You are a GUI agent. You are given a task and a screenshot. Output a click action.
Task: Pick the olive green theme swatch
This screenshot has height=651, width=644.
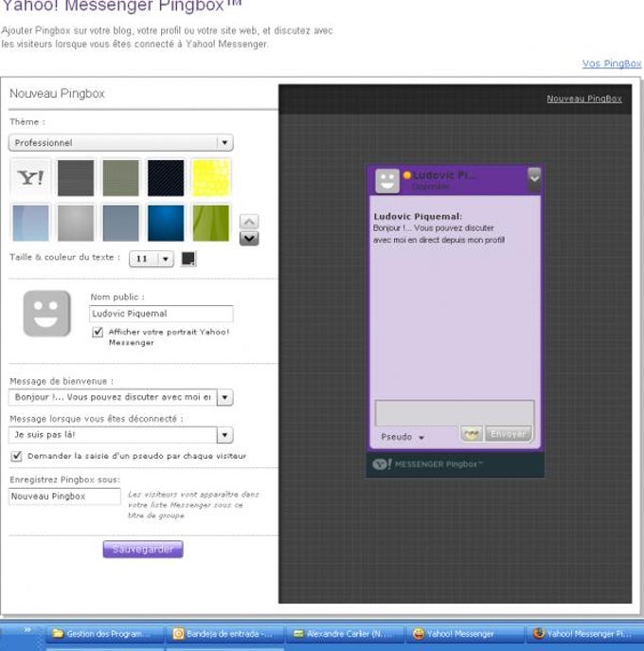121,178
